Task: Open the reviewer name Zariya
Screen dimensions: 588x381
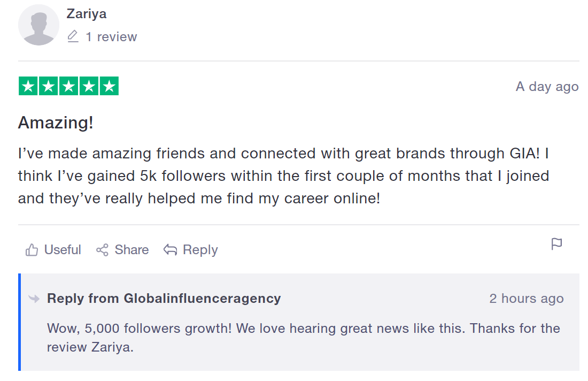Action: [x=86, y=14]
